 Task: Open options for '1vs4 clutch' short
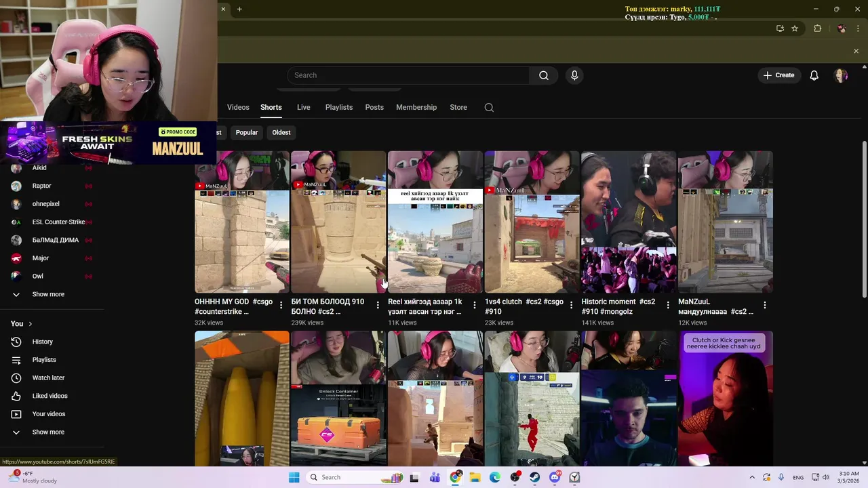tap(571, 305)
